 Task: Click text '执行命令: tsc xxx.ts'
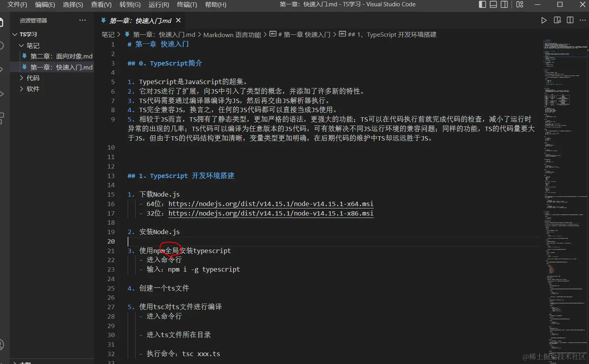point(183,354)
